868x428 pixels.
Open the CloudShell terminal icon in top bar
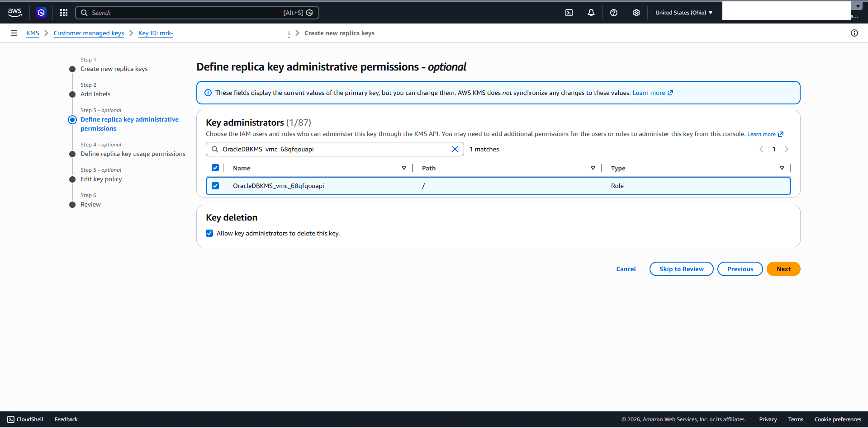[569, 12]
